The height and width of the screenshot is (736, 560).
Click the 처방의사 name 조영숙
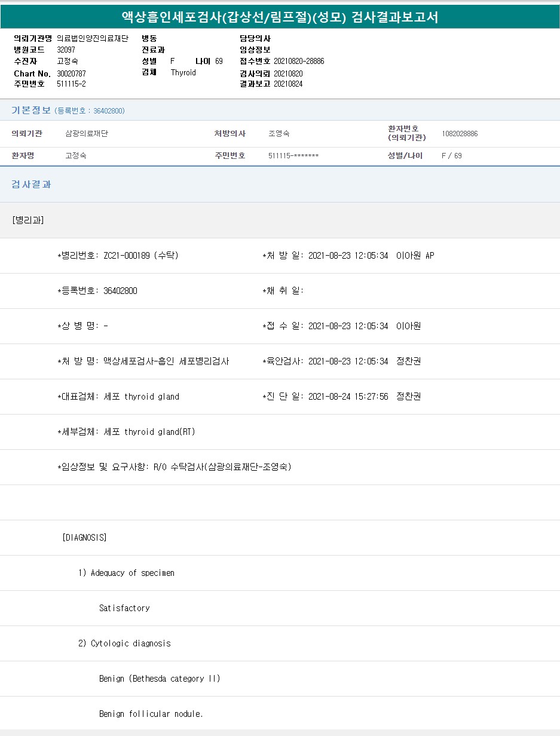[279, 134]
